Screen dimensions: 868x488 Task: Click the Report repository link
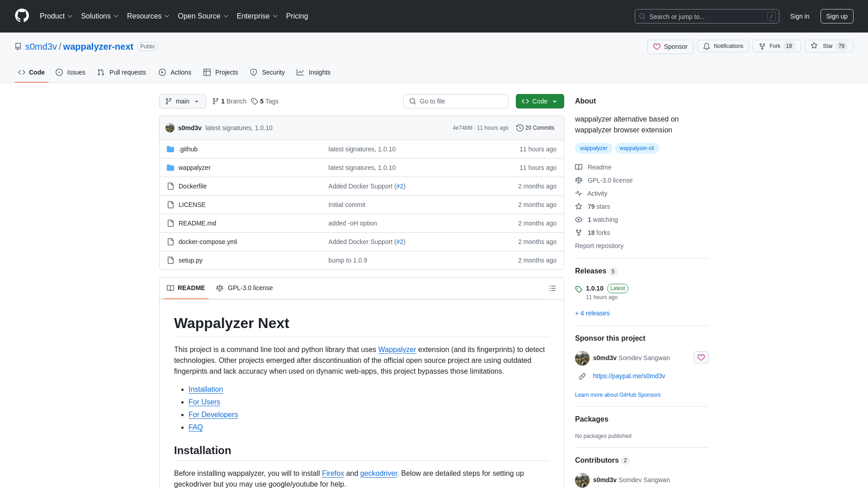[x=599, y=246]
